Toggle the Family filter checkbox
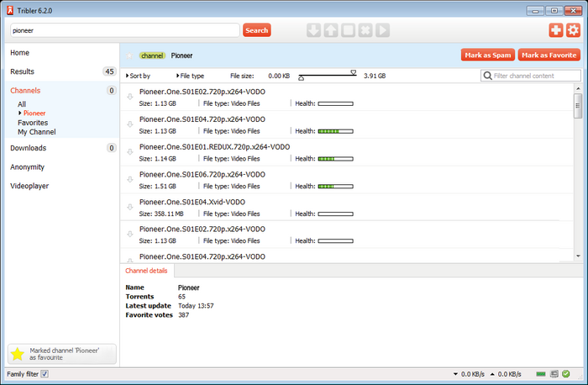The height and width of the screenshot is (385, 588). [45, 374]
